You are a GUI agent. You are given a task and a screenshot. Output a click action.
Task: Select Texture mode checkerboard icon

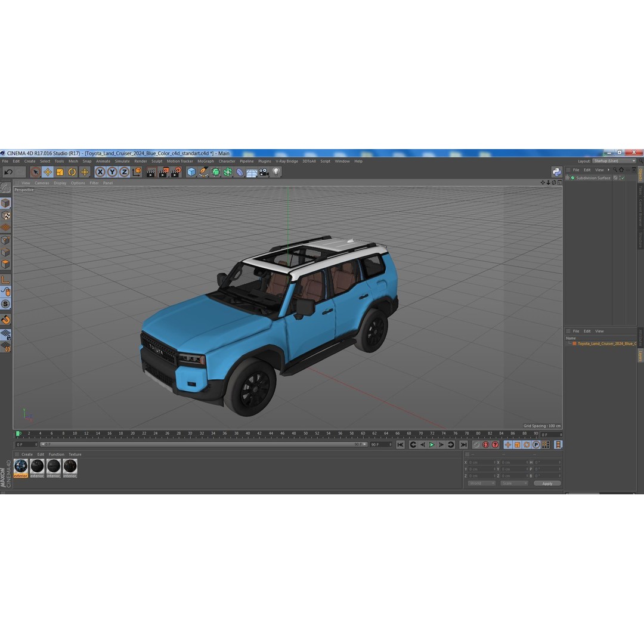point(5,215)
